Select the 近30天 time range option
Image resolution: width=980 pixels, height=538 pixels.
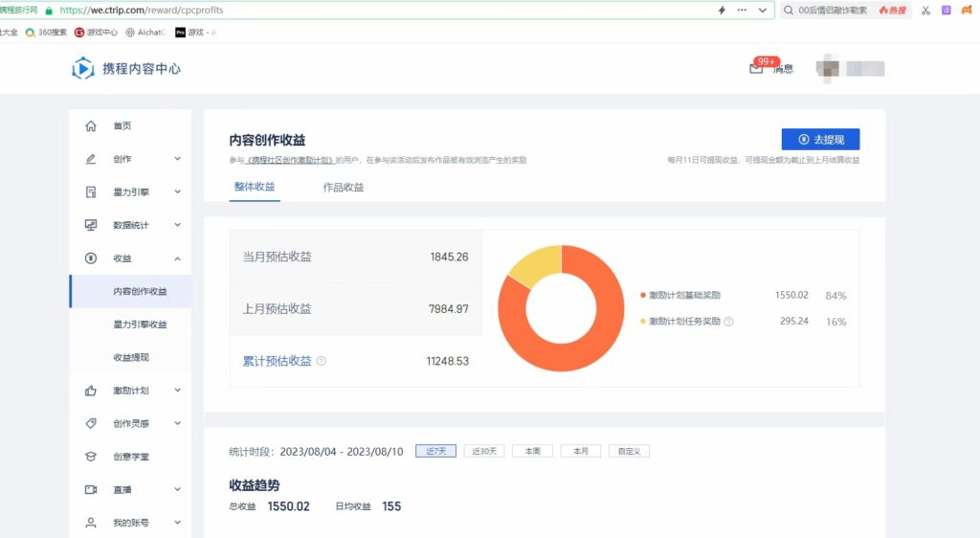point(484,451)
